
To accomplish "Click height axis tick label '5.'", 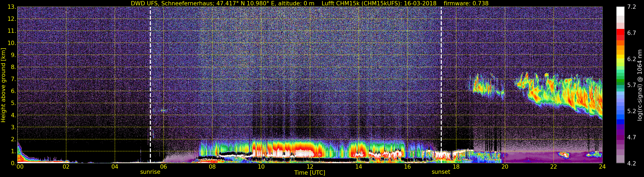I will point(13,103).
